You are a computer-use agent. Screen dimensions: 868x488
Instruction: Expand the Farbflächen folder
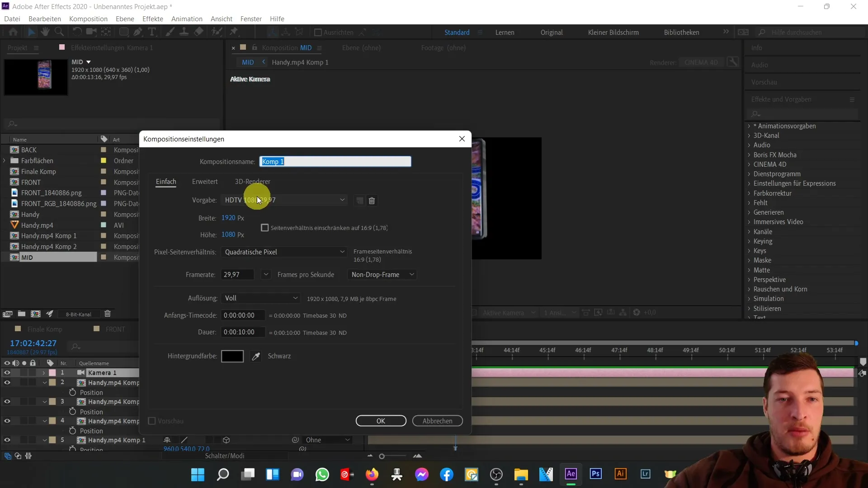(x=5, y=161)
